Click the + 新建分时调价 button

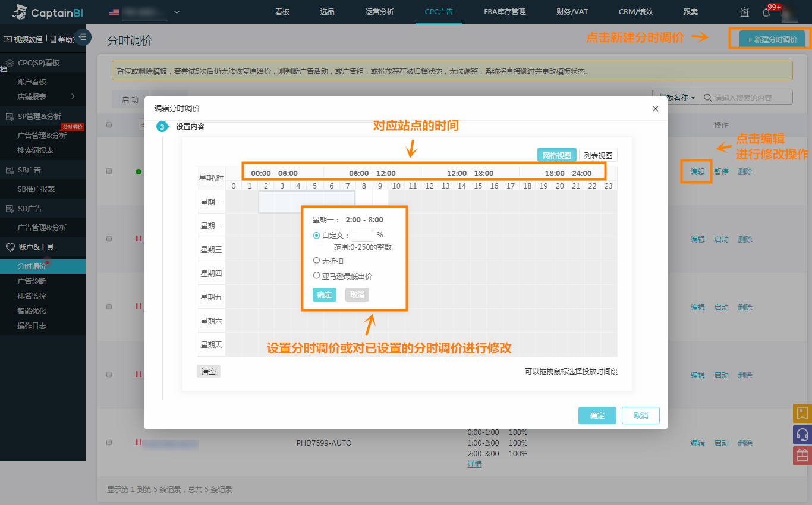click(772, 39)
